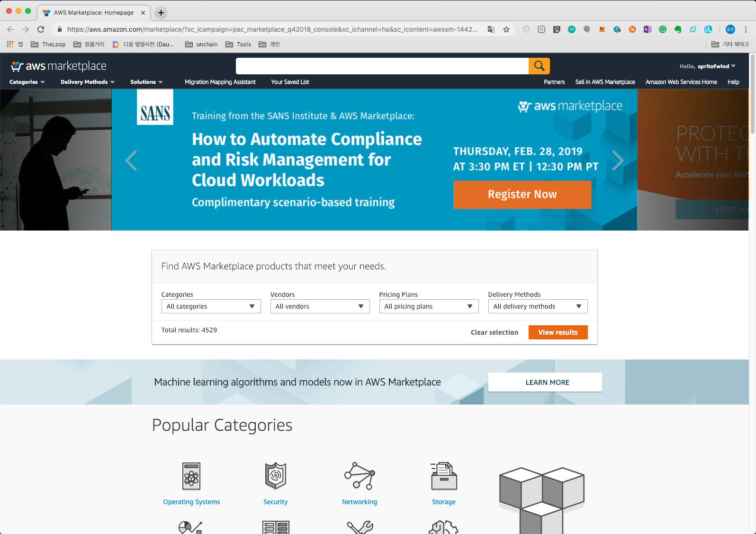Click the Register Now button
The image size is (756, 534).
[x=522, y=195]
